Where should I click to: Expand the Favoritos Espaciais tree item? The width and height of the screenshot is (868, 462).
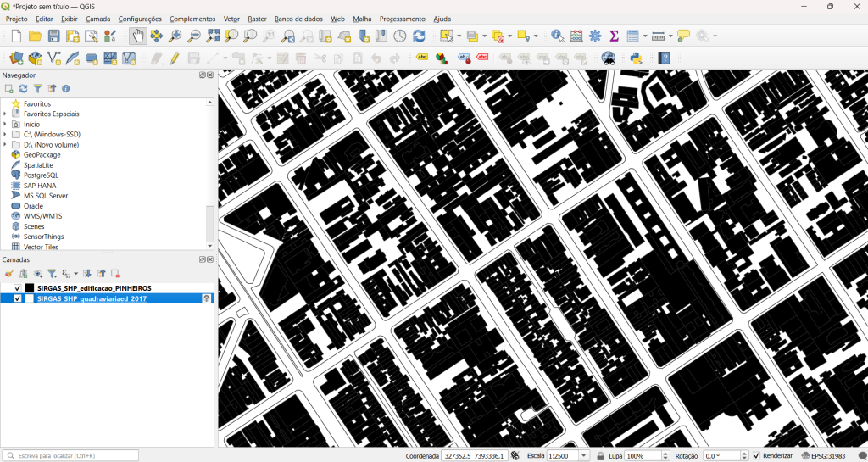pyautogui.click(x=5, y=114)
